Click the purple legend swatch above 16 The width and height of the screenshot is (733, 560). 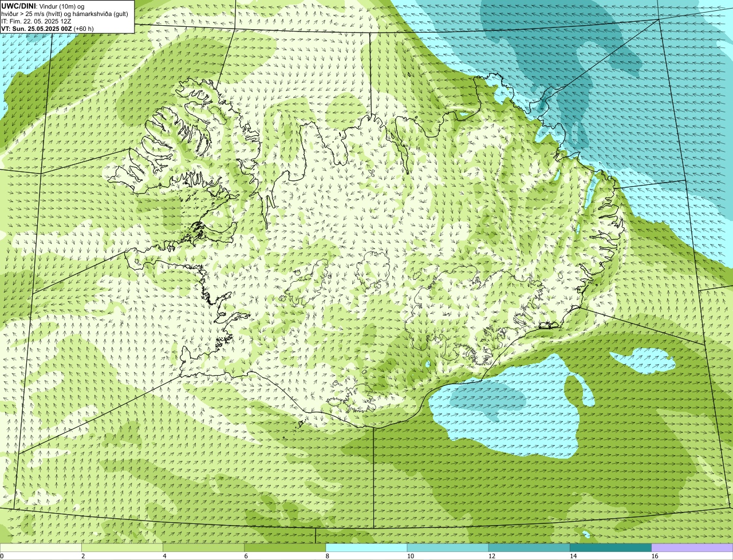692,547
